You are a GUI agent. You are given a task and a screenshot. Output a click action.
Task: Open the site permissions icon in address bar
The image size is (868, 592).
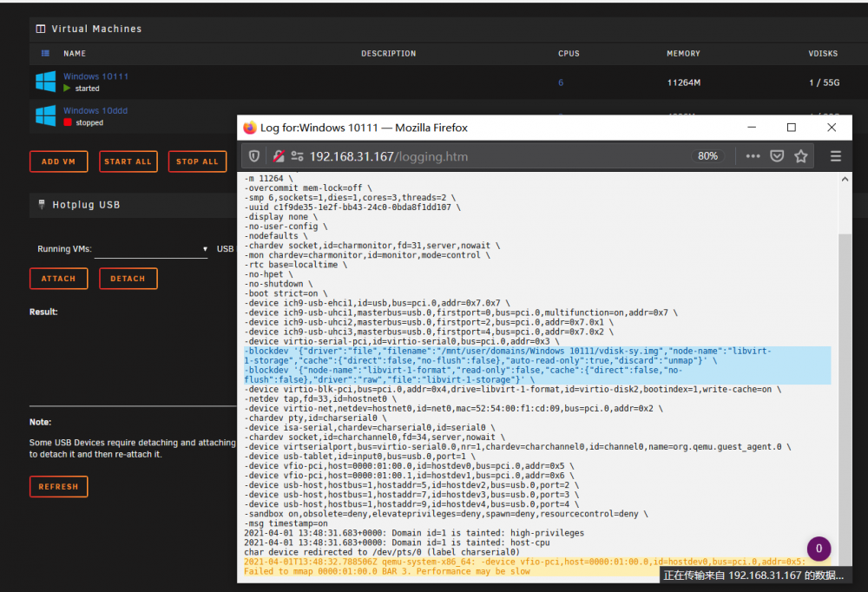tap(297, 156)
